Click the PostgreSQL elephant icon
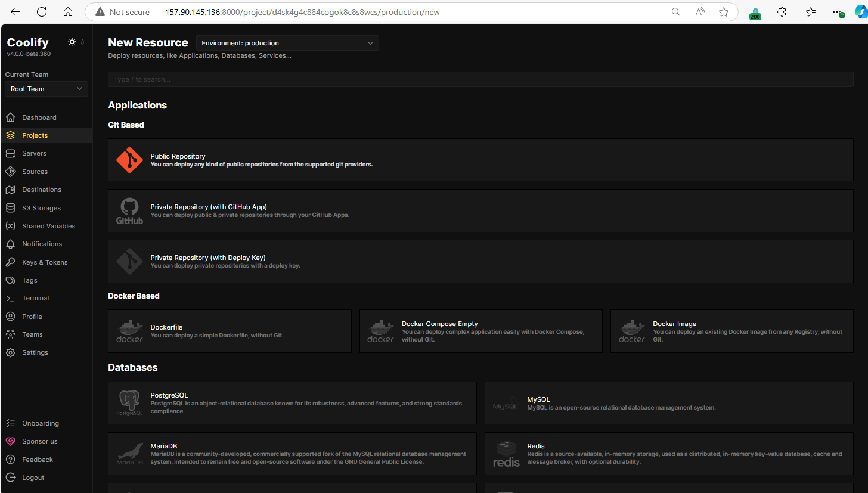 tap(129, 402)
